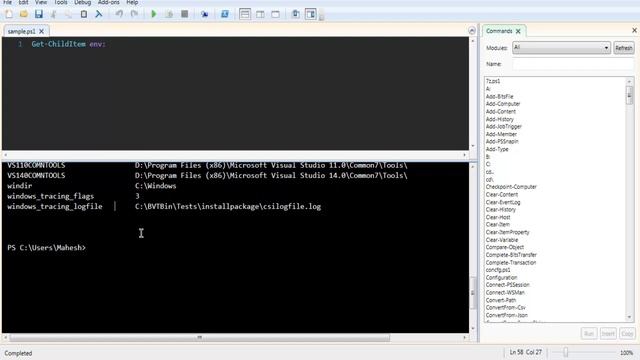Image resolution: width=640 pixels, height=360 pixels.
Task: Select the Commands add-on tab
Action: coord(499,31)
